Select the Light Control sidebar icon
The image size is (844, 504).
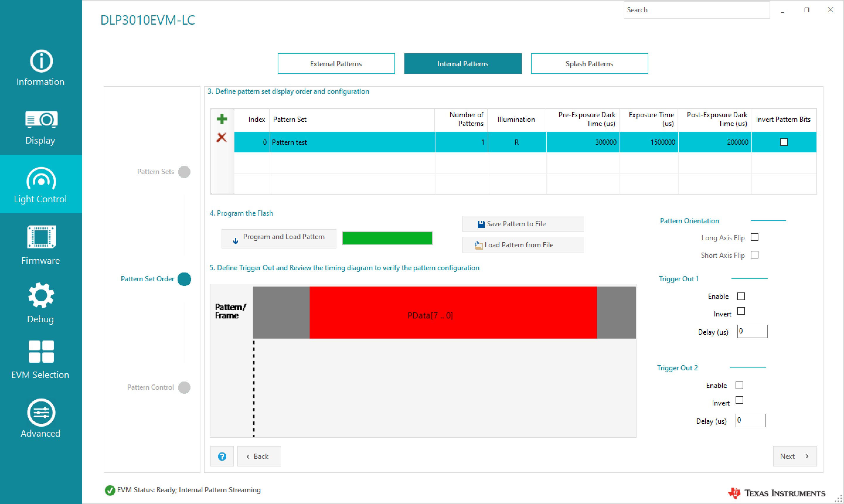(x=41, y=184)
